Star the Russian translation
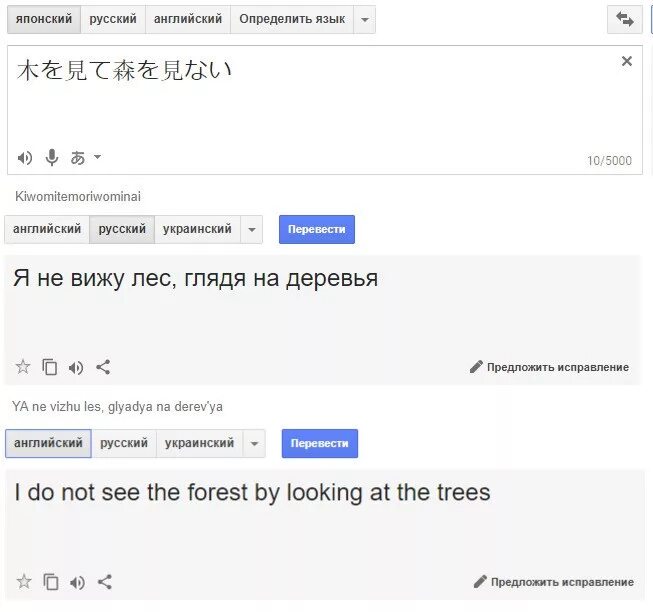The width and height of the screenshot is (653, 612). 22,367
